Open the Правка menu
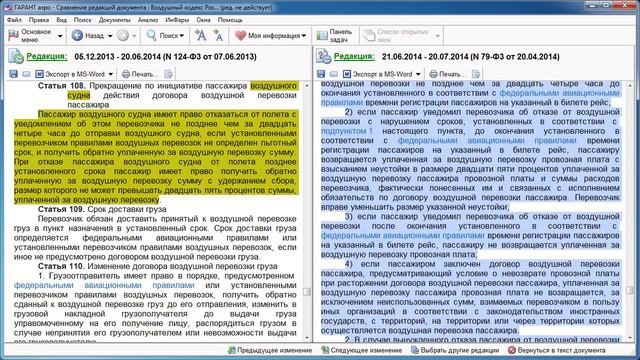Viewport: 640px width, 360px height. [x=39, y=20]
